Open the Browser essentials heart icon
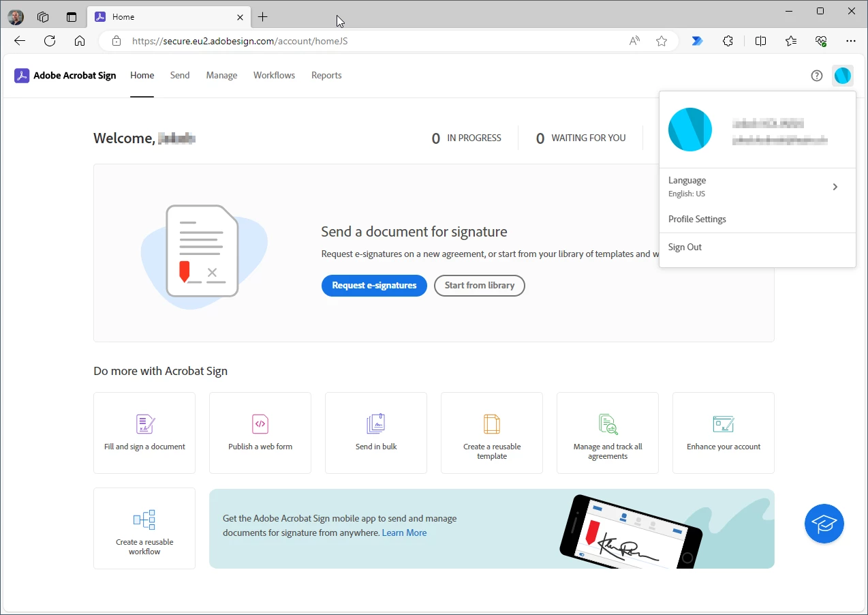The height and width of the screenshot is (615, 868). [x=821, y=41]
